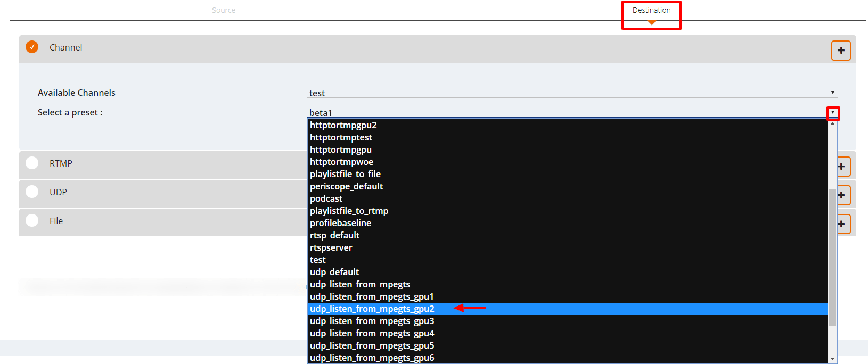The image size is (868, 364).
Task: Switch to the Source tab
Action: (224, 10)
